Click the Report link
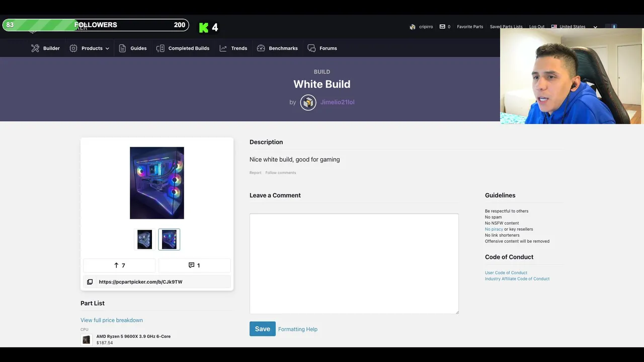Viewport: 644px width, 362px height. click(x=256, y=173)
